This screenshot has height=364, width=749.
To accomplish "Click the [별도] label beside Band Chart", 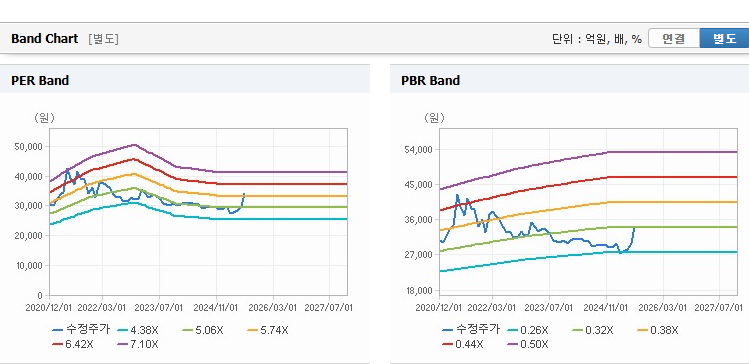I will 103,39.
